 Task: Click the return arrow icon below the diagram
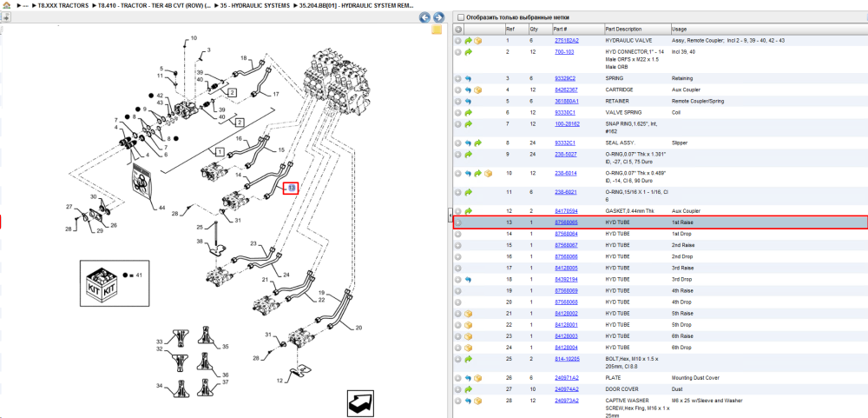tap(361, 403)
